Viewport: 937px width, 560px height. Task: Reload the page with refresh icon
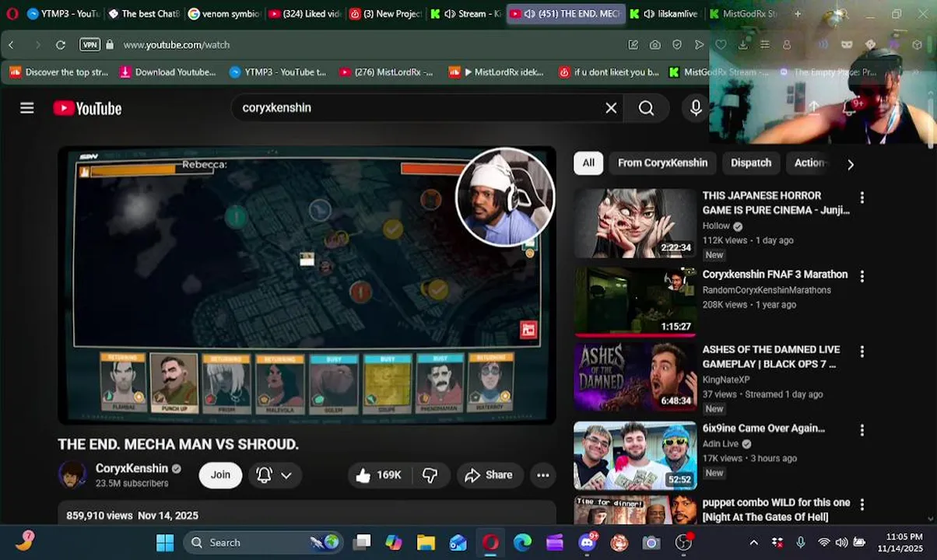click(61, 45)
